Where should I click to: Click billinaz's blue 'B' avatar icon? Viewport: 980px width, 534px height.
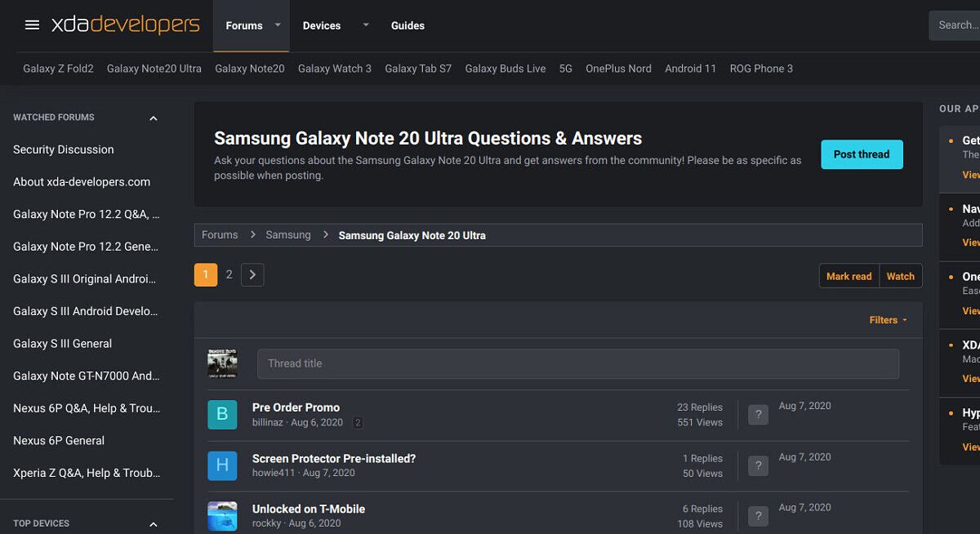pyautogui.click(x=222, y=415)
